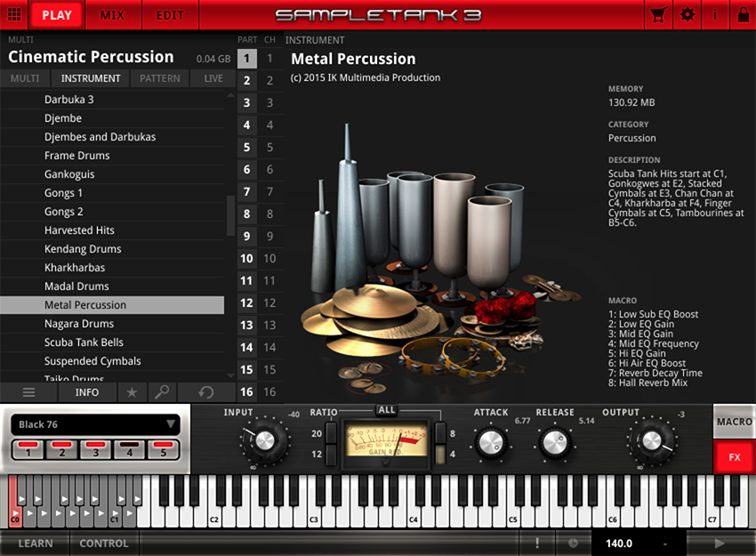The width and height of the screenshot is (756, 556).
Task: Click the FX button
Action: coord(735,457)
